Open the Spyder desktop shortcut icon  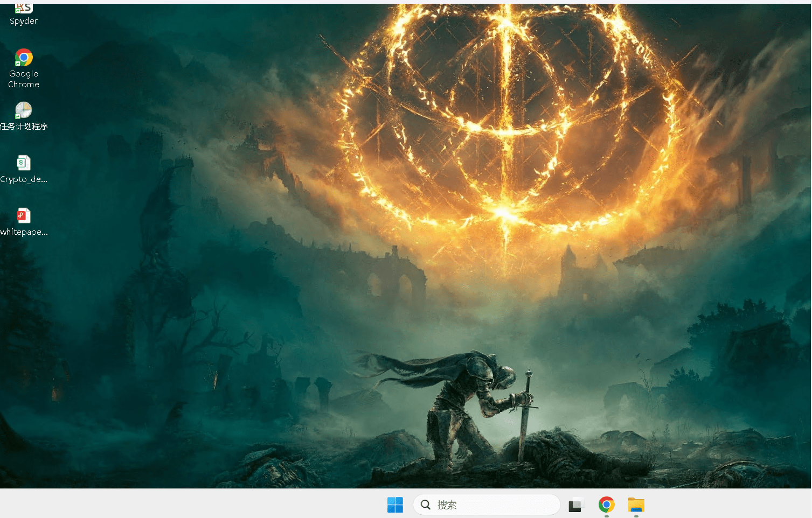(23, 8)
